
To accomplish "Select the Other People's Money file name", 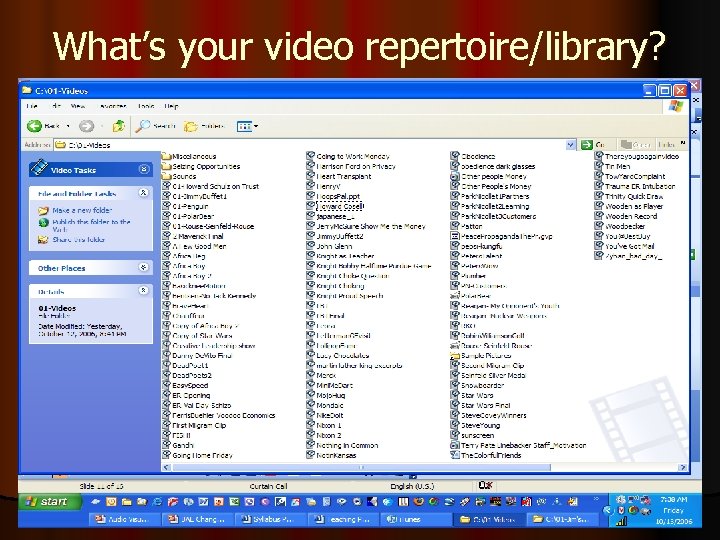I will click(x=496, y=186).
